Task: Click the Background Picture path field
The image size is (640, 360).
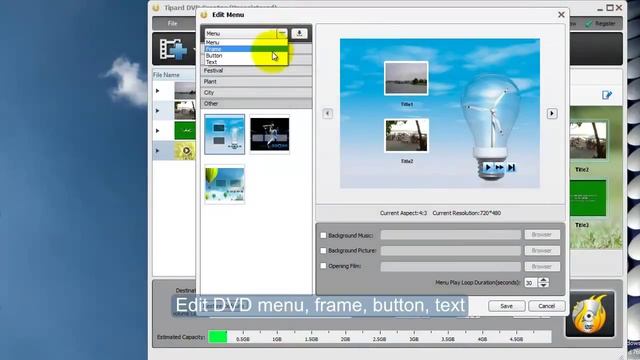Action: coord(451,250)
